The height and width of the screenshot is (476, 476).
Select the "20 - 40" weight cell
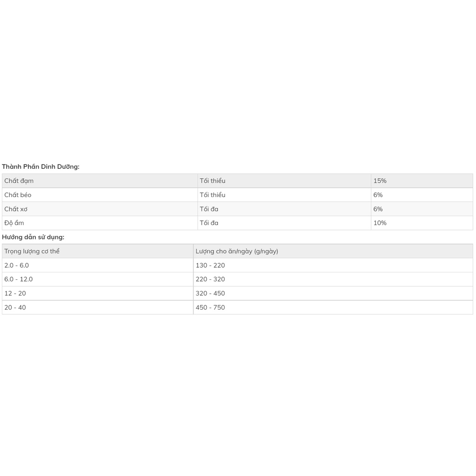click(x=15, y=308)
